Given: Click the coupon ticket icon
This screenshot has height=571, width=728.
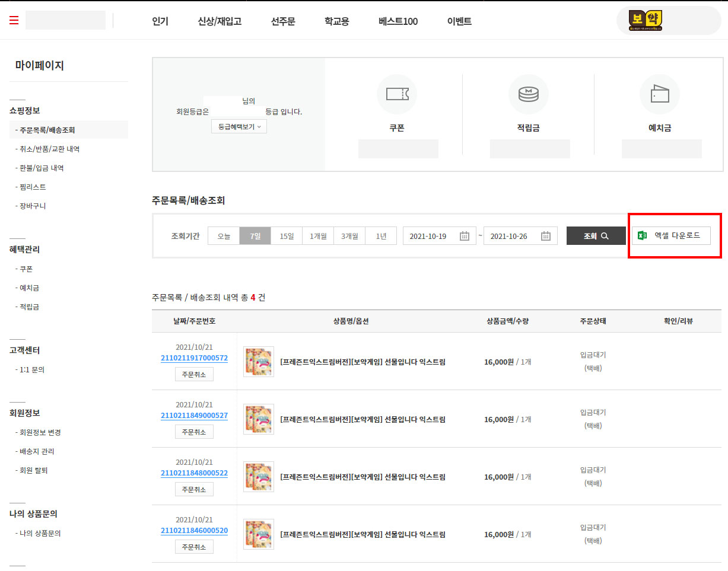Looking at the screenshot, I should 397,94.
